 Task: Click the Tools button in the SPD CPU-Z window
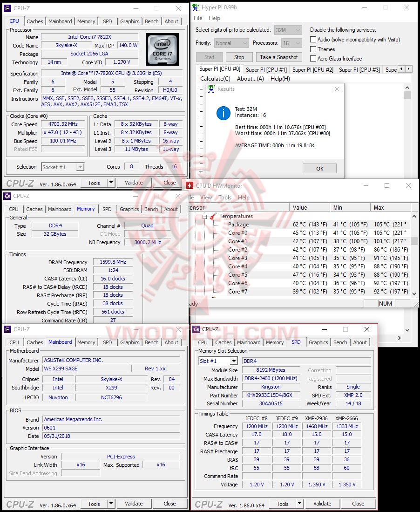click(283, 504)
